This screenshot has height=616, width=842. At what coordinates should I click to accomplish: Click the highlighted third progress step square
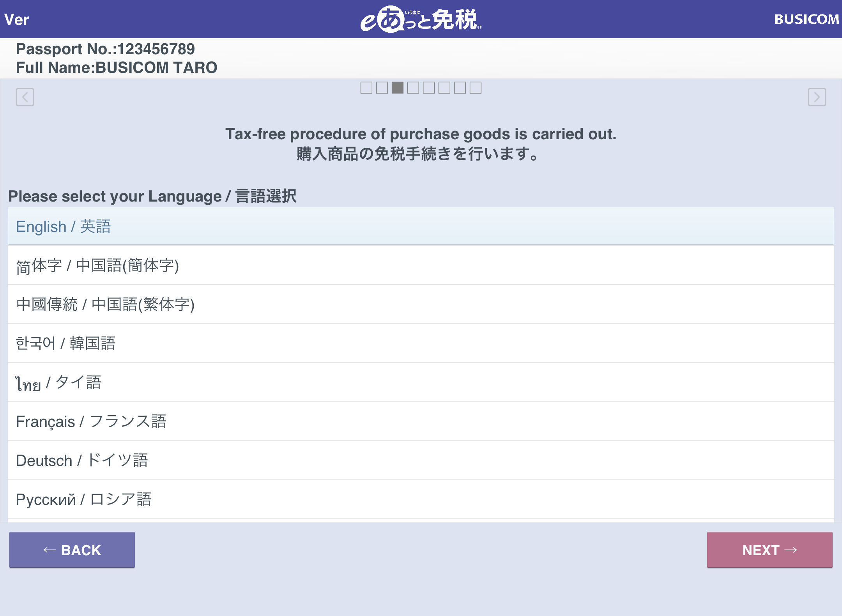[397, 88]
